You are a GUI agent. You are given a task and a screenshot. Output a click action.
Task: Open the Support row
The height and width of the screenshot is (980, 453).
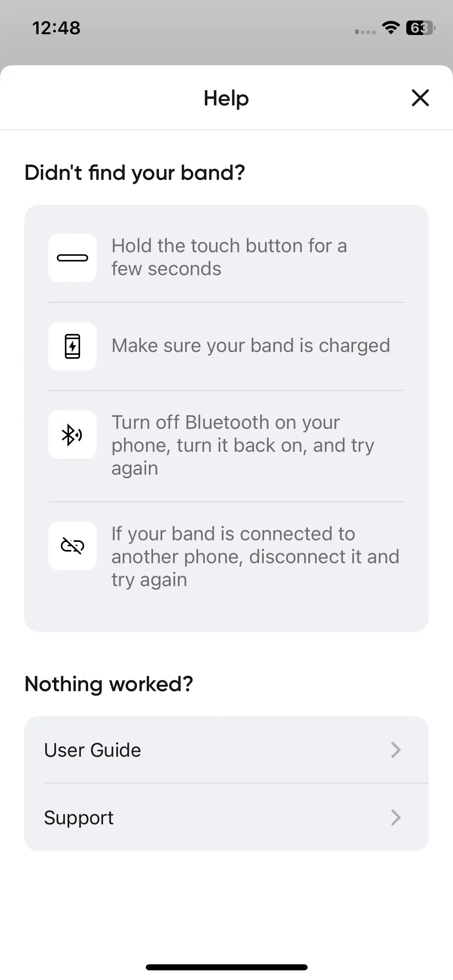(x=226, y=817)
